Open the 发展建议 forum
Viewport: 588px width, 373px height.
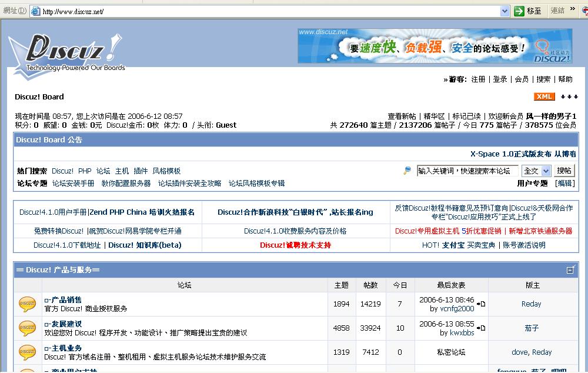click(66, 324)
